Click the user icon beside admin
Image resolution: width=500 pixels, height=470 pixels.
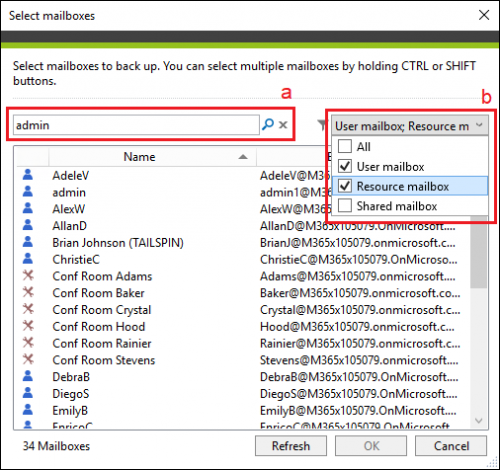28,191
